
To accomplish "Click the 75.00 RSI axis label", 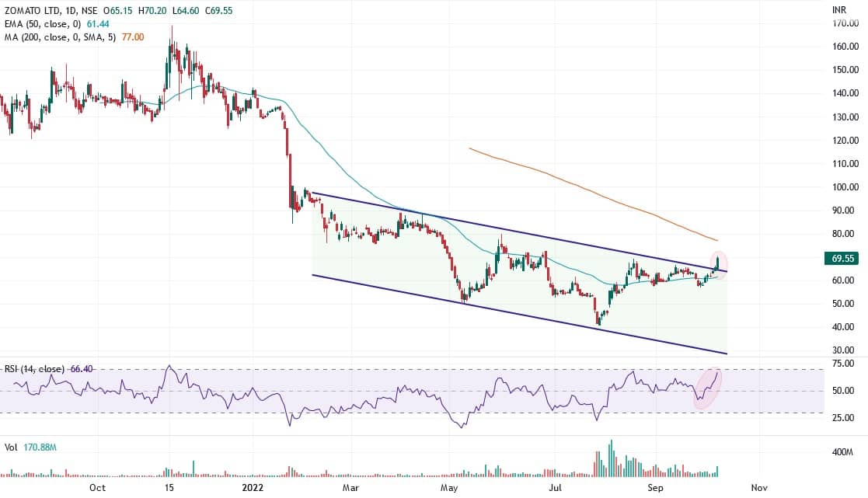I will (842, 363).
